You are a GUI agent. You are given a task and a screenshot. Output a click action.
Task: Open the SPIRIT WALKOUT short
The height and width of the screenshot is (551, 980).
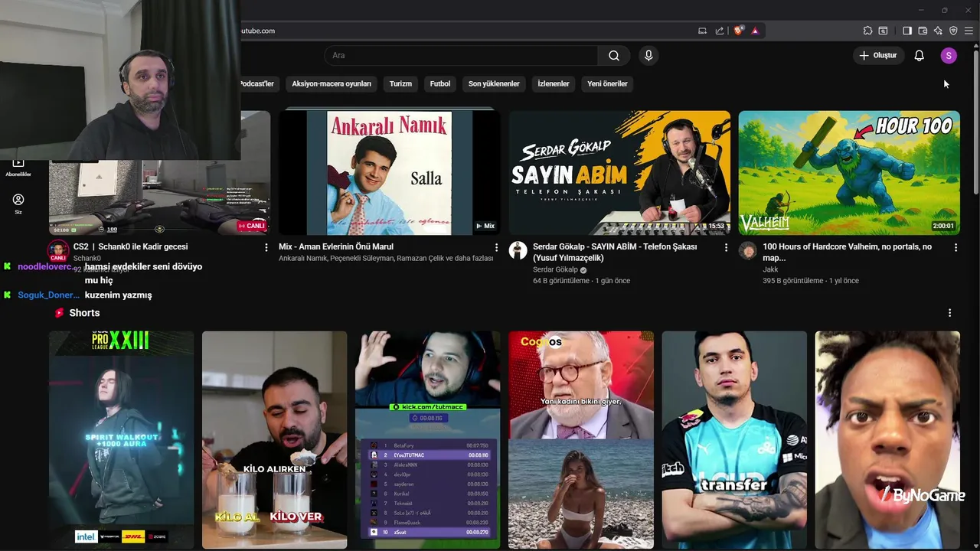[x=122, y=440]
